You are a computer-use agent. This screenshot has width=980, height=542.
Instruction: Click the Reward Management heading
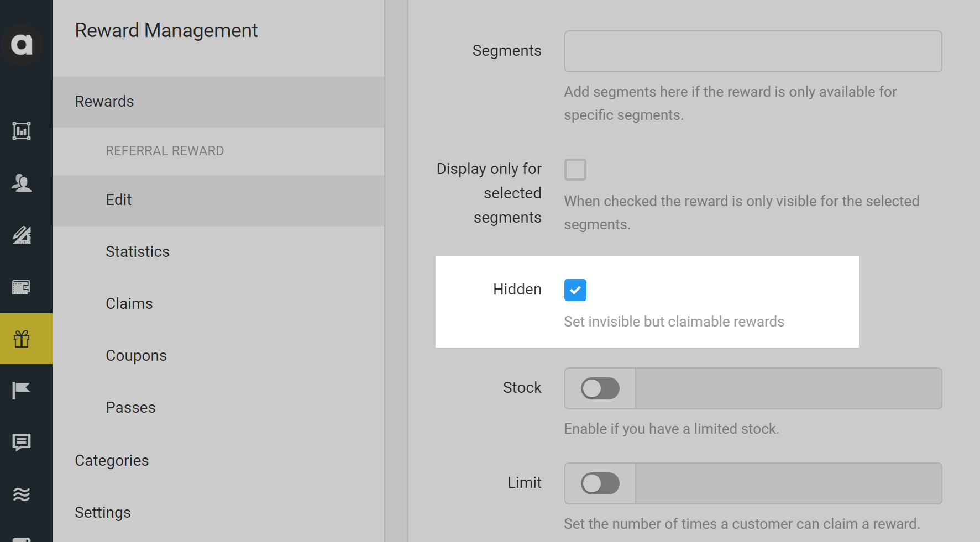[x=166, y=30]
